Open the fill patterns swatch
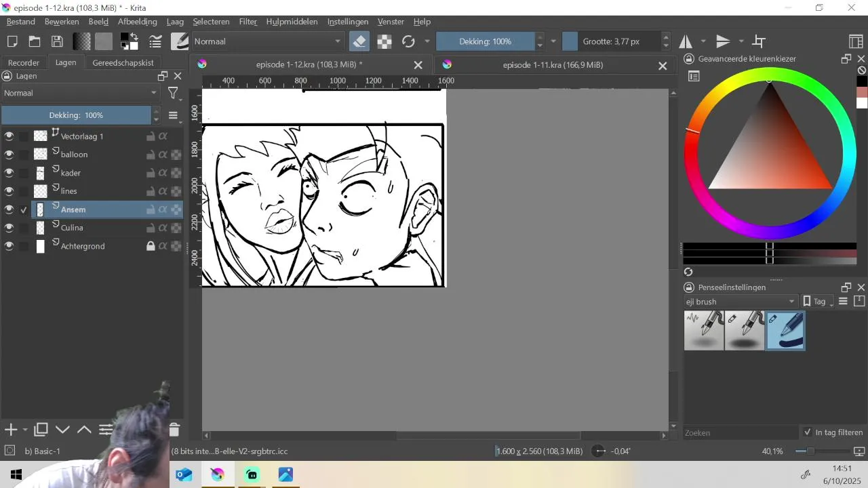 click(104, 41)
